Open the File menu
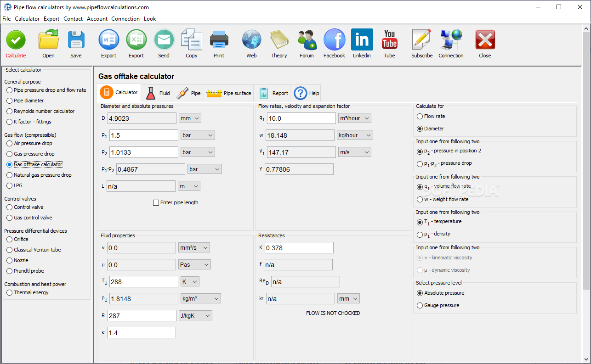Image resolution: width=591 pixels, height=364 pixels. [x=6, y=19]
